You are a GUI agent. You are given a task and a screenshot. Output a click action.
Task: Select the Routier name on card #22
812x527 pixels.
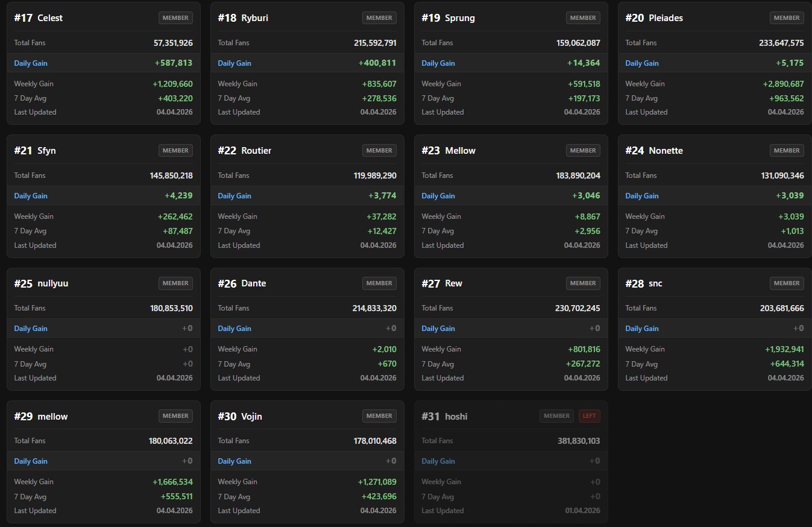coord(256,151)
